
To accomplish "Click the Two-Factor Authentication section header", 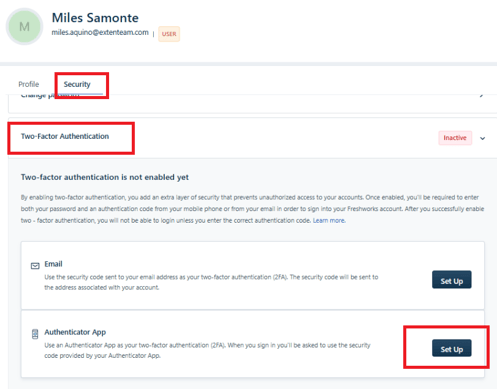I will [65, 136].
